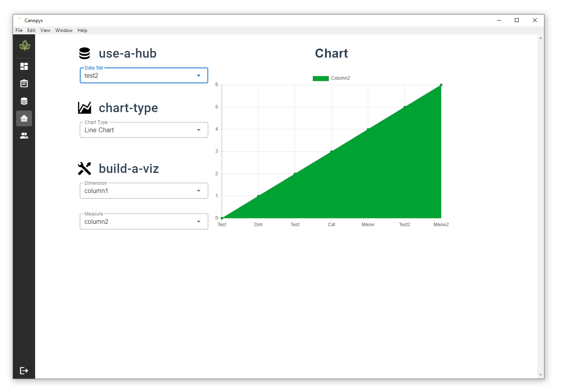The image size is (563, 392).
Task: Click the Chart heading text
Action: coord(331,53)
